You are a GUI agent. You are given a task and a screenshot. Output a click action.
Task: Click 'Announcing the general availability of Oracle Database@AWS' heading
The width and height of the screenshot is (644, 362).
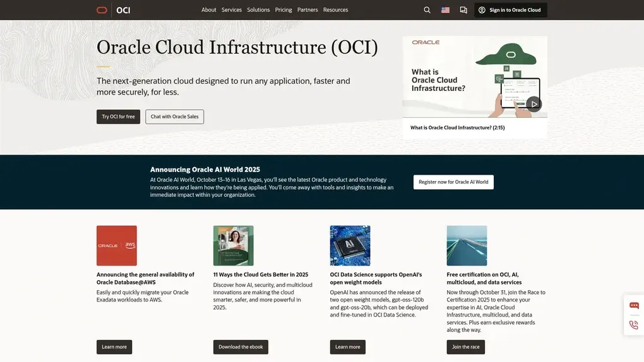coord(145,278)
